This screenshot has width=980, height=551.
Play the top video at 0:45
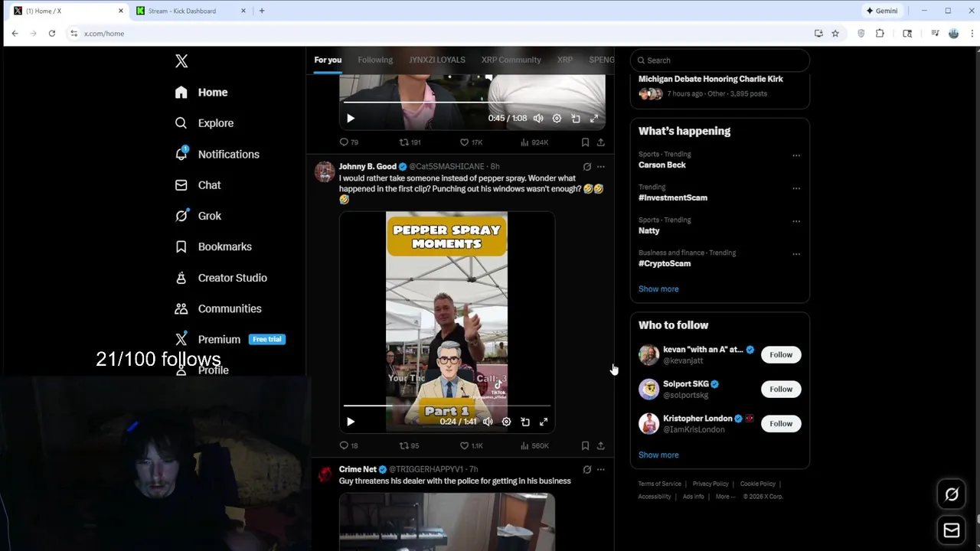[x=351, y=119]
